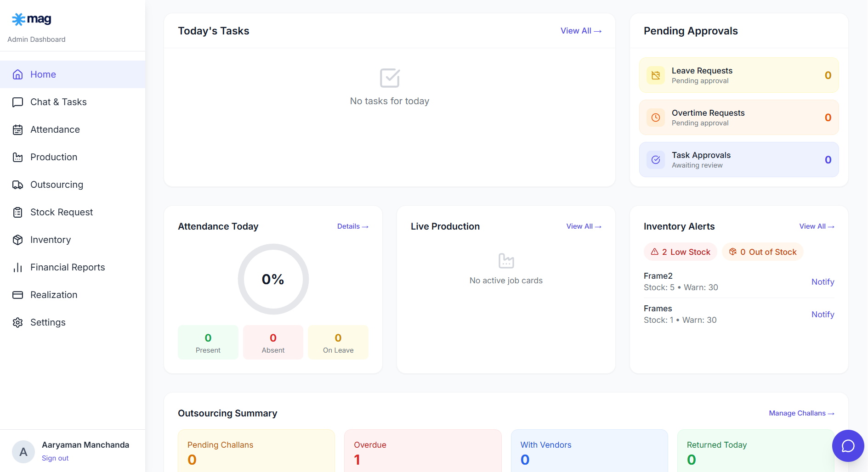View All tasks for today
The image size is (868, 472).
[581, 31]
